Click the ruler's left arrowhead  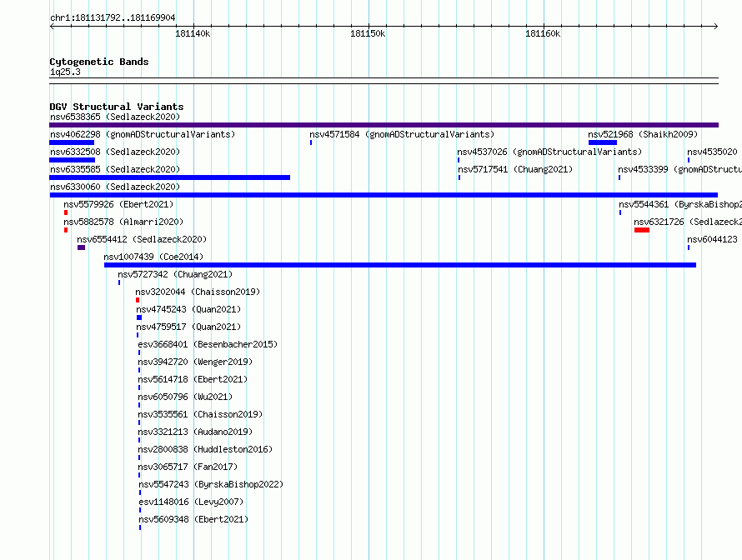[52, 26]
